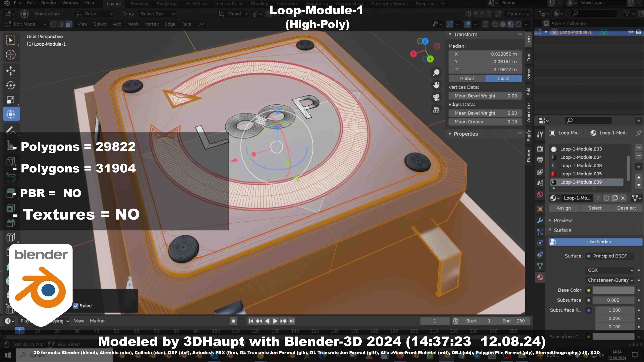644x362 pixels.
Task: Open the View Layer properties tab icon
Action: coord(540,172)
